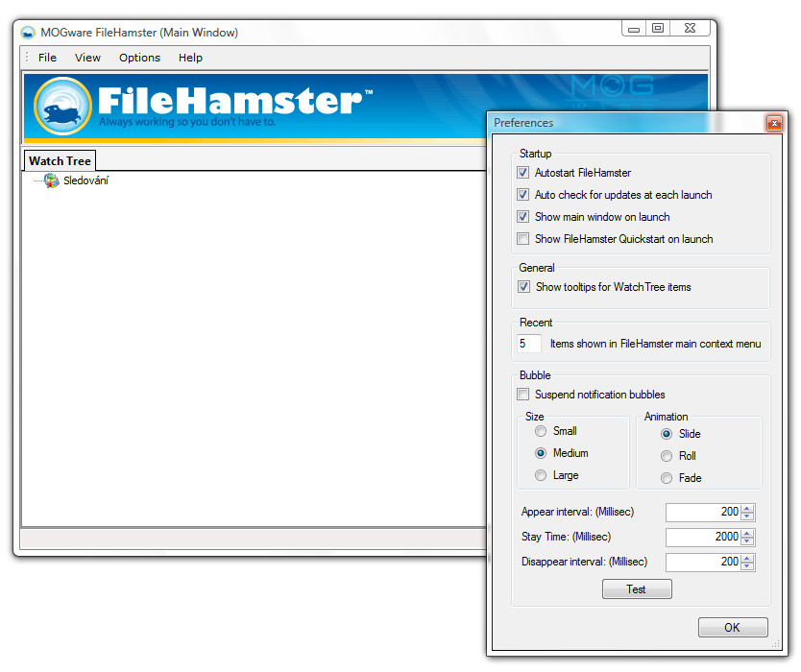Click the Disappear interval (Millisec) label
Viewport: 801px width, 672px height.
pyautogui.click(x=584, y=562)
